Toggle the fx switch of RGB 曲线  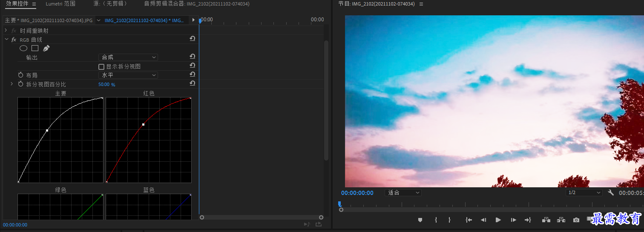tap(14, 40)
